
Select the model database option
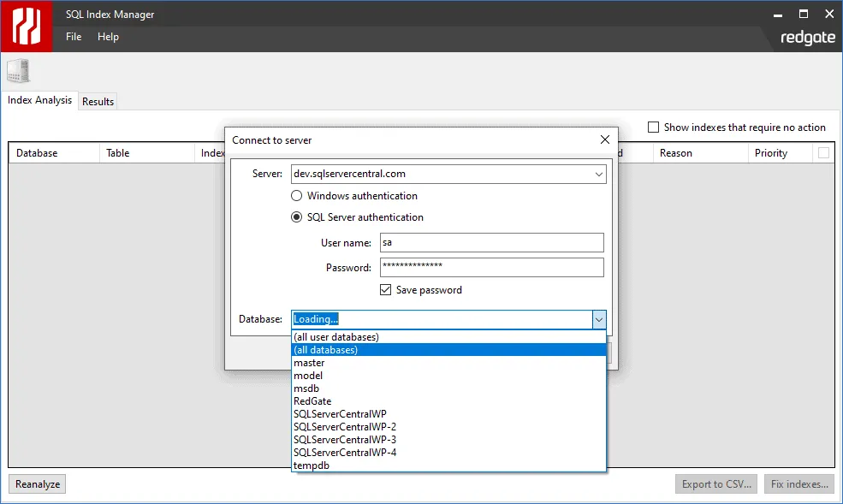(x=449, y=376)
